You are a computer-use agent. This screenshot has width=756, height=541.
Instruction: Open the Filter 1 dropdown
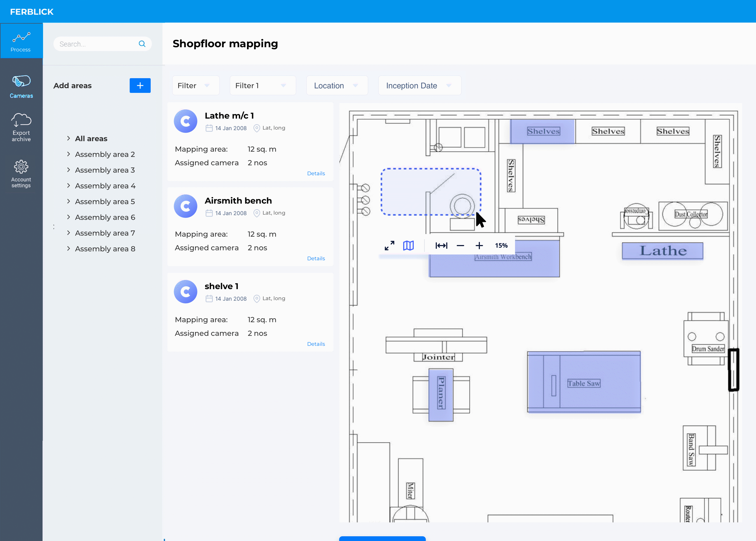(x=263, y=86)
